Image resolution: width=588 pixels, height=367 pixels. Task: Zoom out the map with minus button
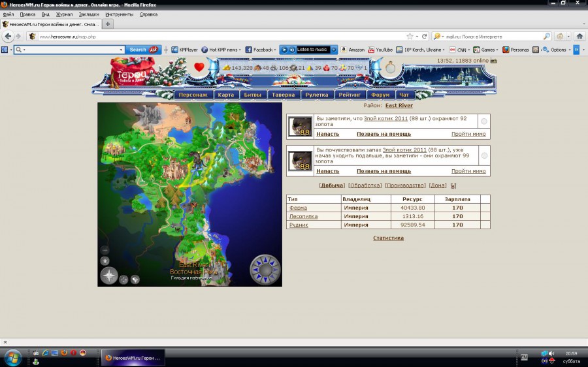tap(105, 250)
